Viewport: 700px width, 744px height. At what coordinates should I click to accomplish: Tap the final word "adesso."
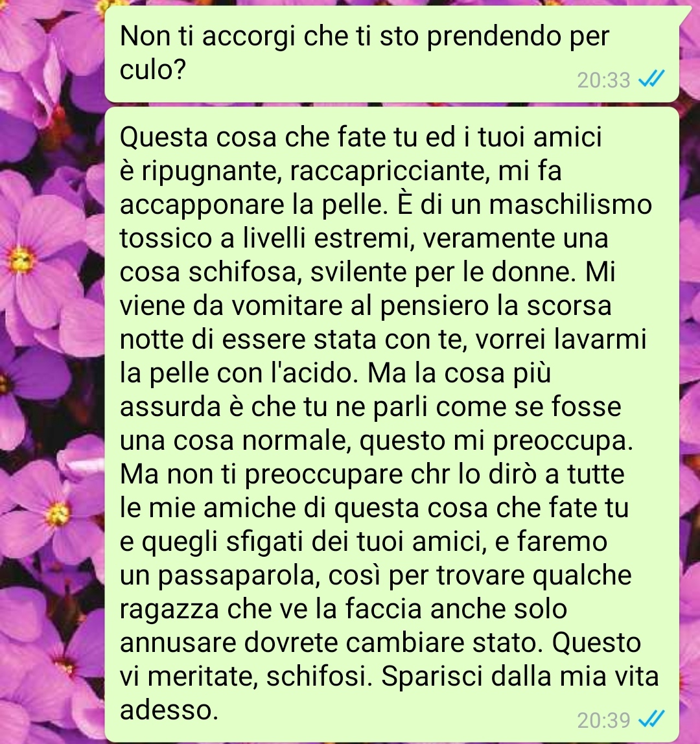[x=169, y=710]
